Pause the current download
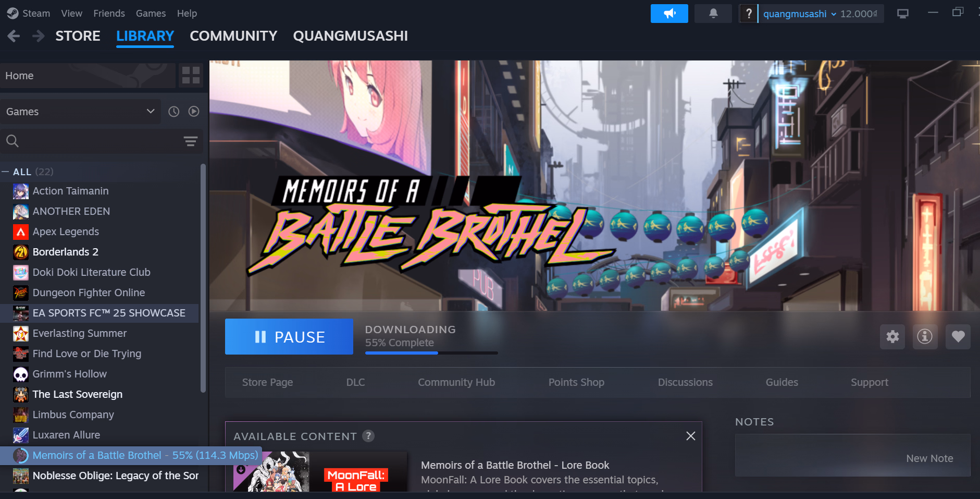This screenshot has height=499, width=980. [x=289, y=337]
